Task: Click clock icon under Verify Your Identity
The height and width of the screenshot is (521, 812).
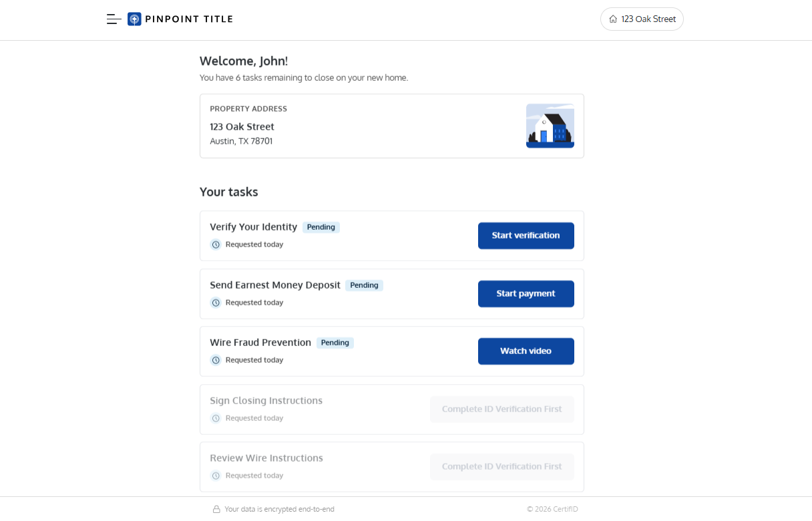Action: pyautogui.click(x=216, y=244)
